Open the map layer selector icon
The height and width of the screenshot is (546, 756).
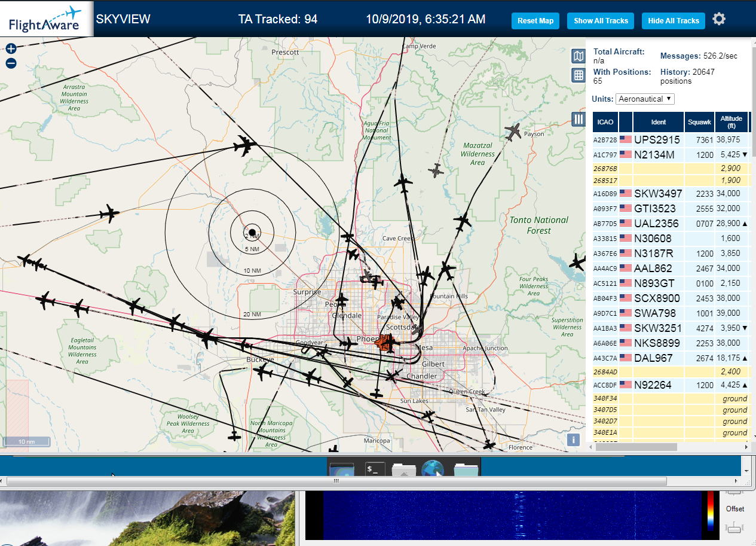click(578, 56)
